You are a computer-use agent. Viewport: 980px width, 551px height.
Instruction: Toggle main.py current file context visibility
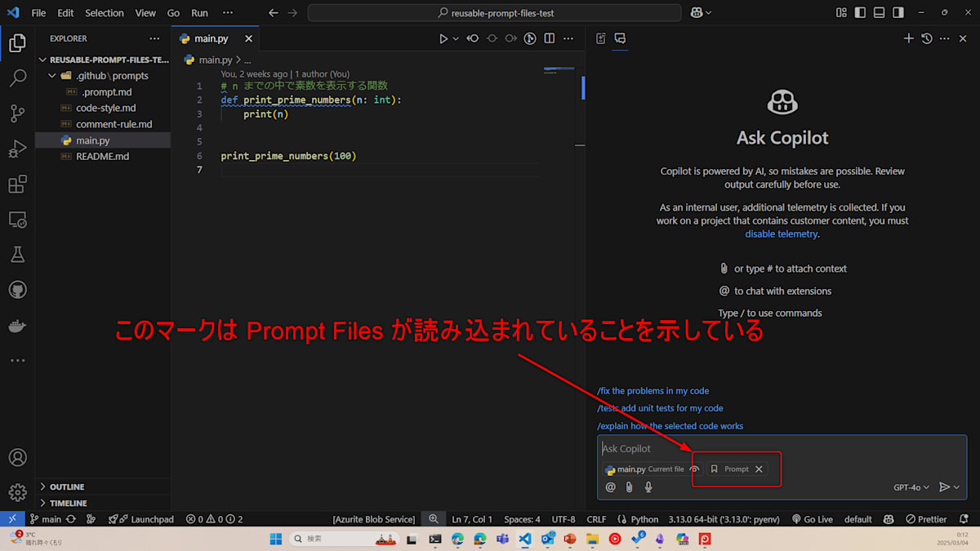click(x=694, y=469)
